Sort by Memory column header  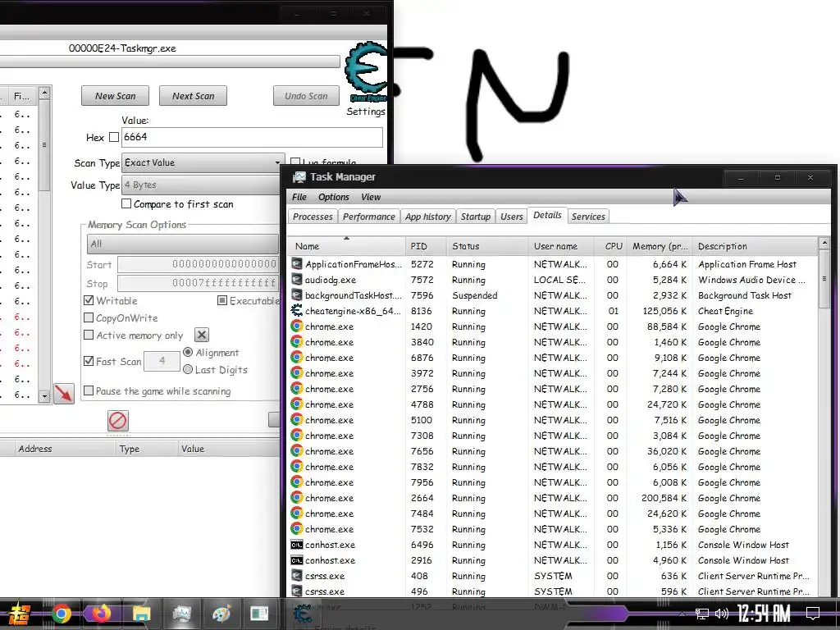click(x=660, y=246)
